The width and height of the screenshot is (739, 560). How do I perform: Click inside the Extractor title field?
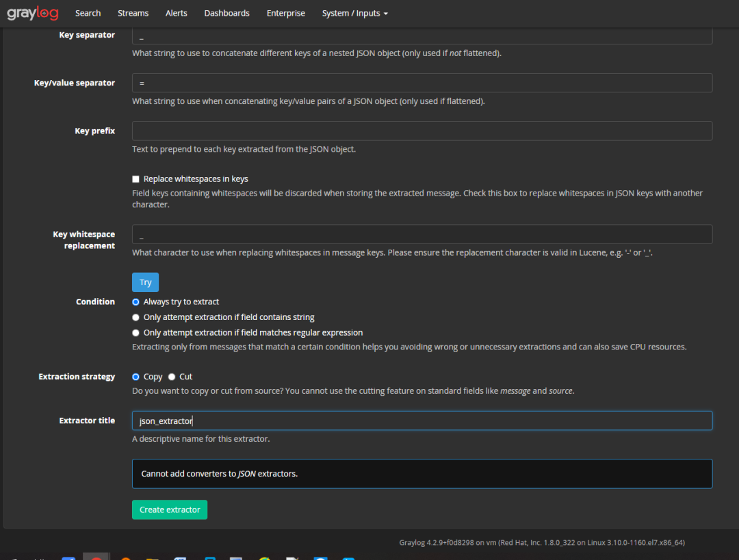[422, 420]
